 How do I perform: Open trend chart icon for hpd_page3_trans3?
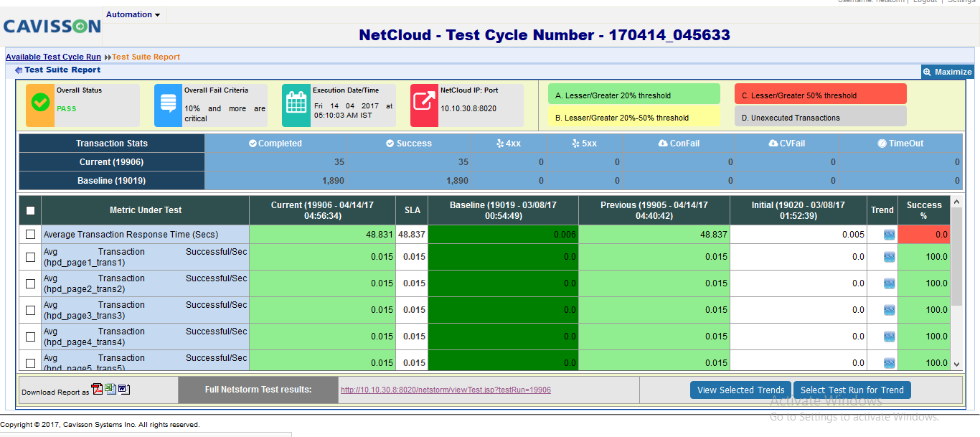(890, 310)
